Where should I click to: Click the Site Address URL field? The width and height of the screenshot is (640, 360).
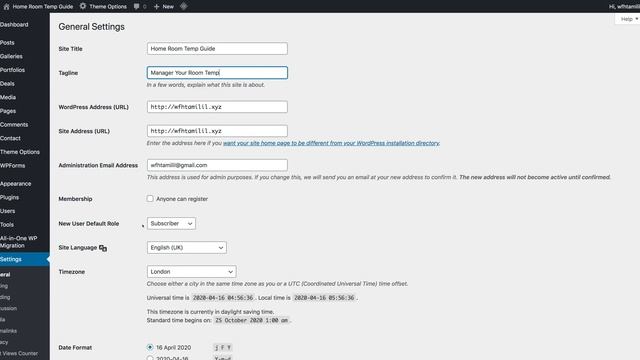pos(217,131)
